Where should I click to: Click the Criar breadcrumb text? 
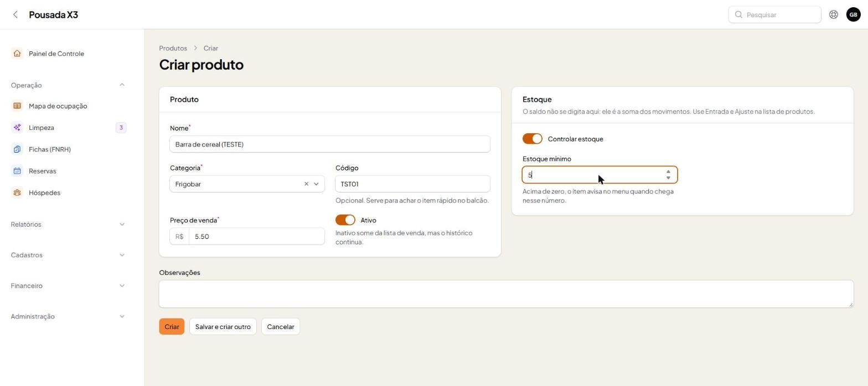[211, 48]
